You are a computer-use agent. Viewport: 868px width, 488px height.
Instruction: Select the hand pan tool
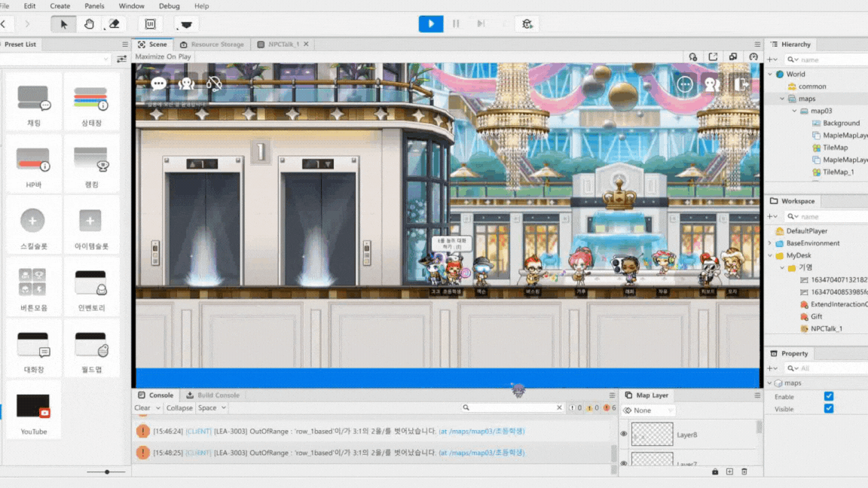tap(89, 24)
